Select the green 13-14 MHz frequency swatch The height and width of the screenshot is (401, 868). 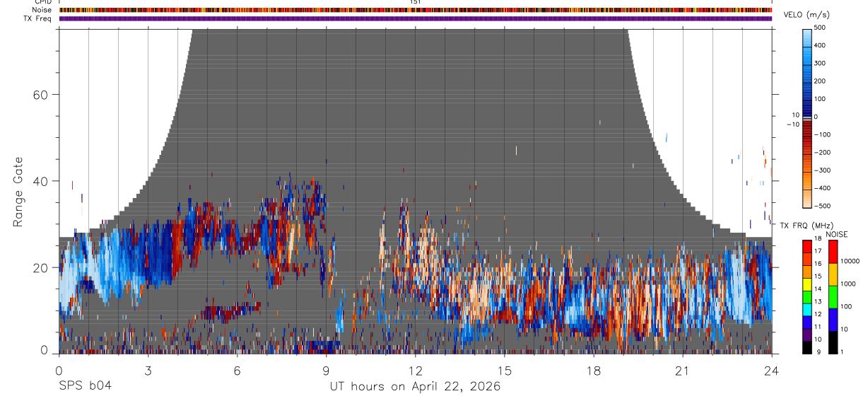[x=807, y=296]
